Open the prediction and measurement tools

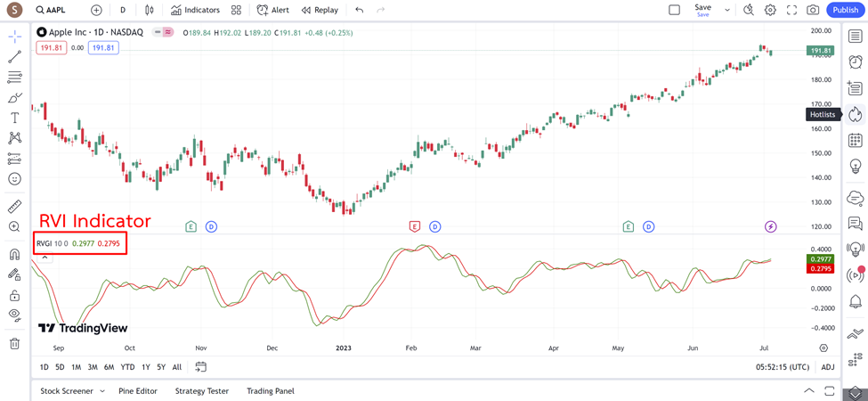(15, 159)
